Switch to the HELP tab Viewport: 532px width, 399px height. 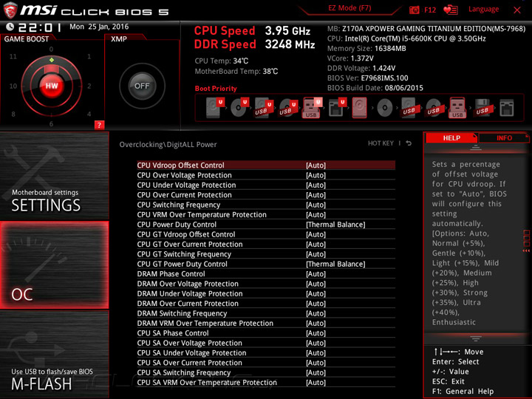[x=451, y=138]
